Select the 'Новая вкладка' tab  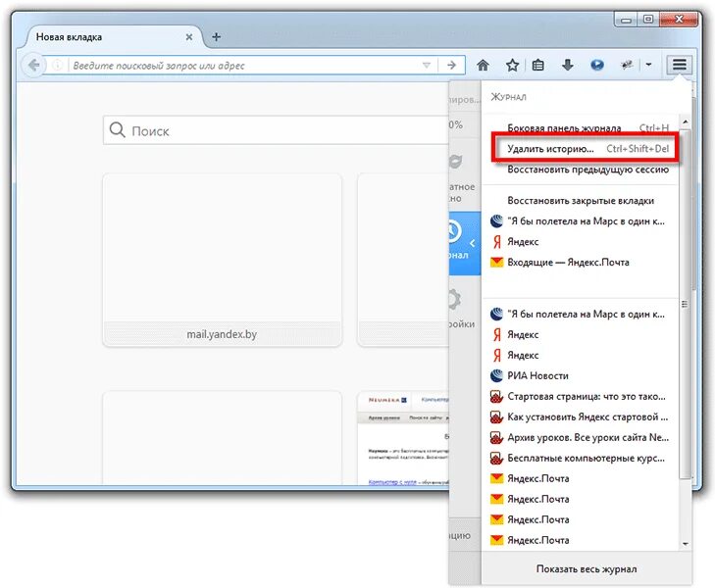[112, 37]
